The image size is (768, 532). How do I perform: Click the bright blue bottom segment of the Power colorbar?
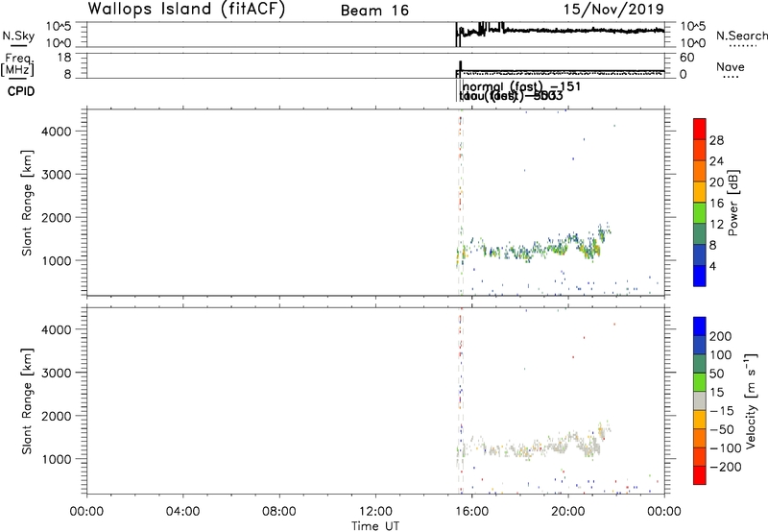(x=700, y=276)
